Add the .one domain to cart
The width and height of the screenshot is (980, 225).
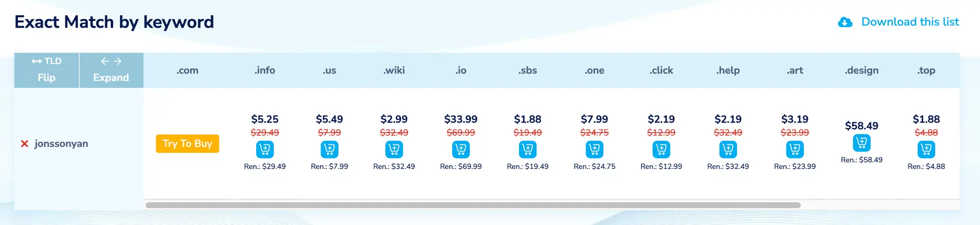[595, 149]
